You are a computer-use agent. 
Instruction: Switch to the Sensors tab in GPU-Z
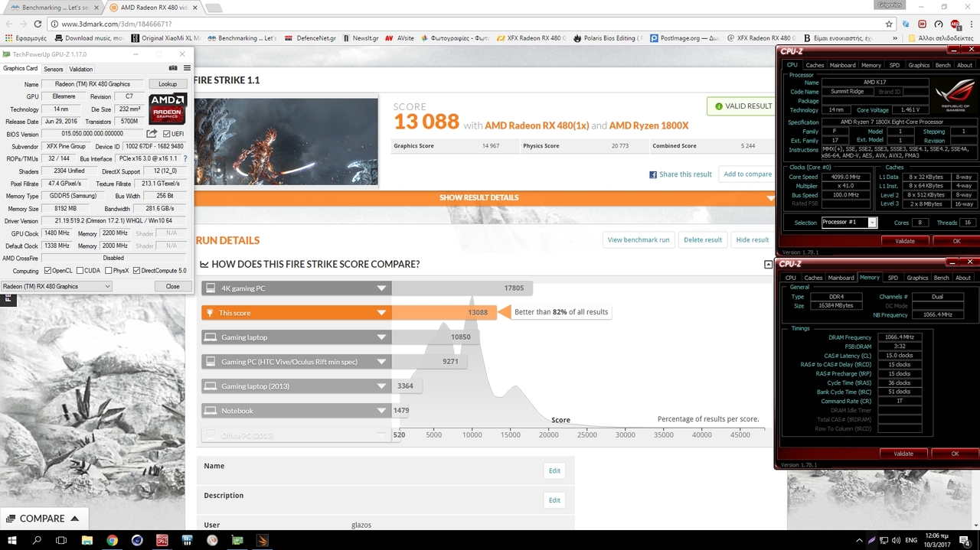54,69
